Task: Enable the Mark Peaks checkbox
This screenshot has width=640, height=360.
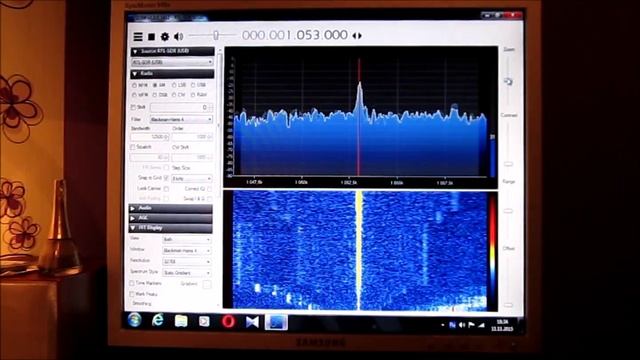Action: pyautogui.click(x=132, y=294)
